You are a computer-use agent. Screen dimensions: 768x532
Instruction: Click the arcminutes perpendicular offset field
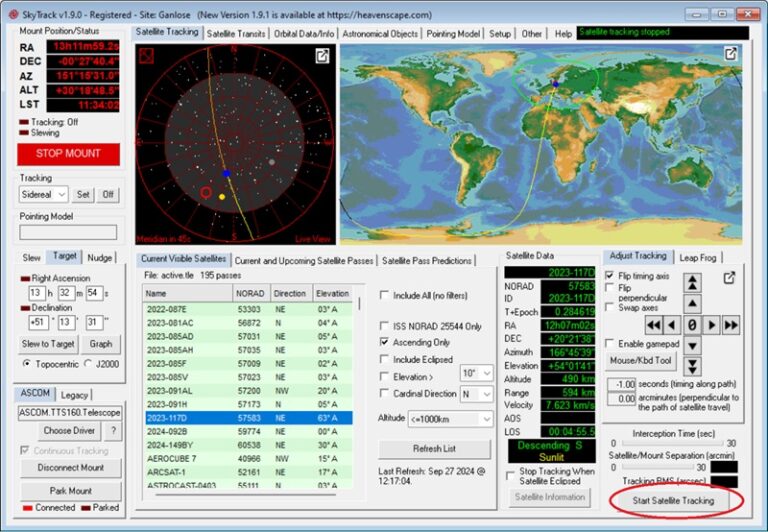pos(622,399)
